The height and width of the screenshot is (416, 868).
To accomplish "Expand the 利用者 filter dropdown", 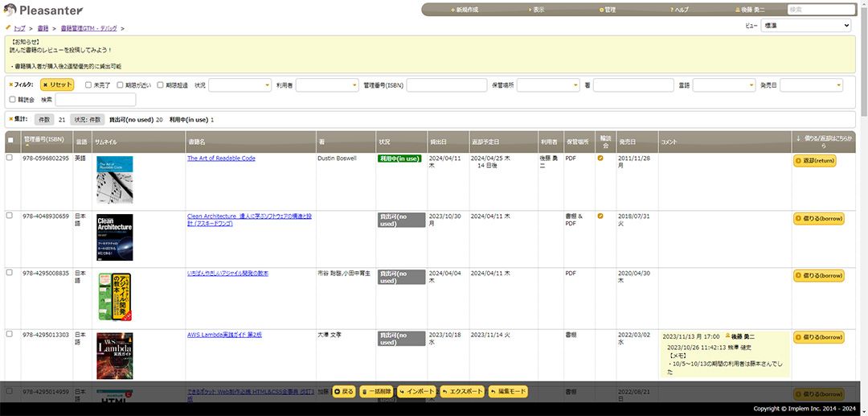I will (325, 84).
